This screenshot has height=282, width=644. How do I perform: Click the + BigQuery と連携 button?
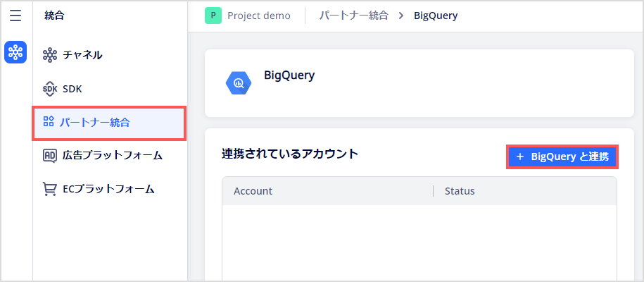(562, 157)
